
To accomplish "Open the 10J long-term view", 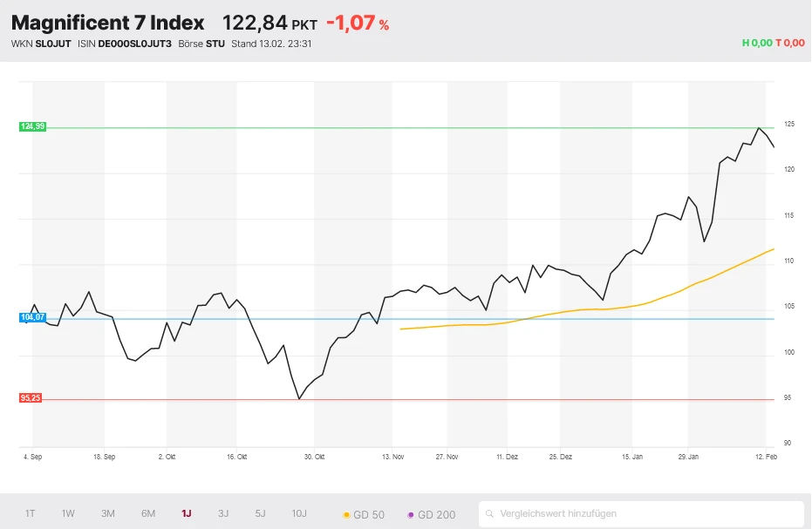I will pyautogui.click(x=297, y=514).
